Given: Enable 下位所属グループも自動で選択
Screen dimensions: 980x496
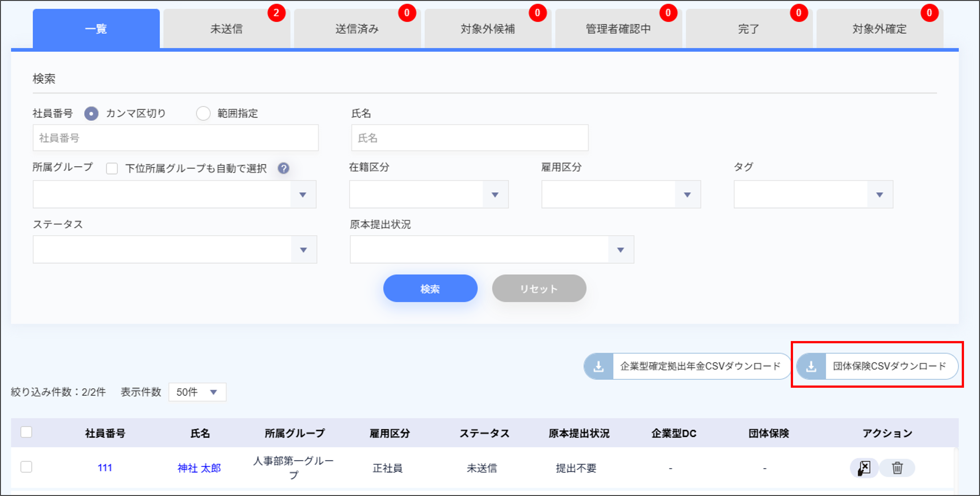Looking at the screenshot, I should coord(112,169).
